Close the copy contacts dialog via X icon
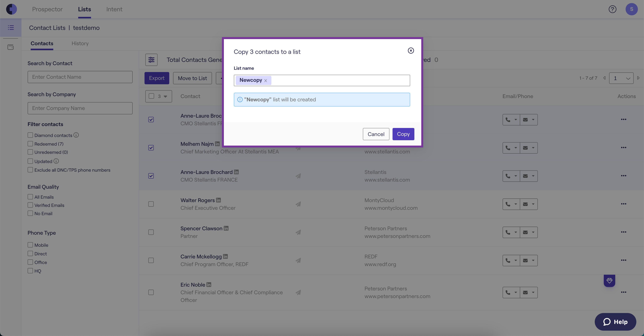 (x=411, y=51)
